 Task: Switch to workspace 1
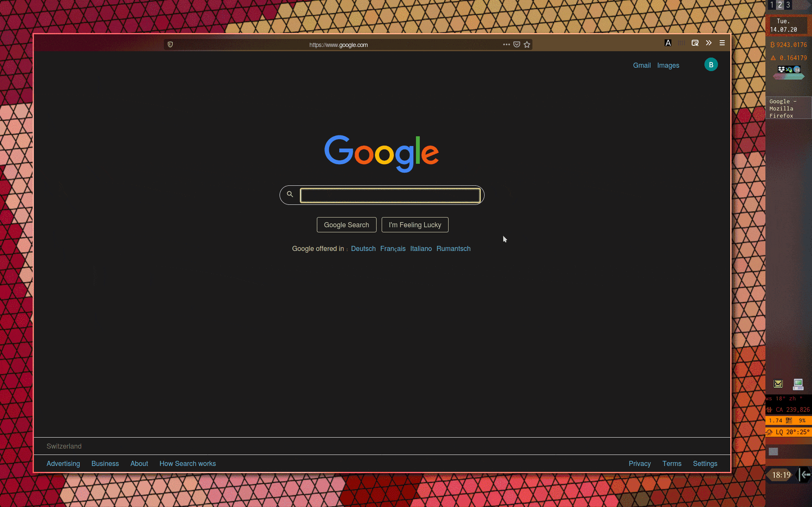coord(772,5)
